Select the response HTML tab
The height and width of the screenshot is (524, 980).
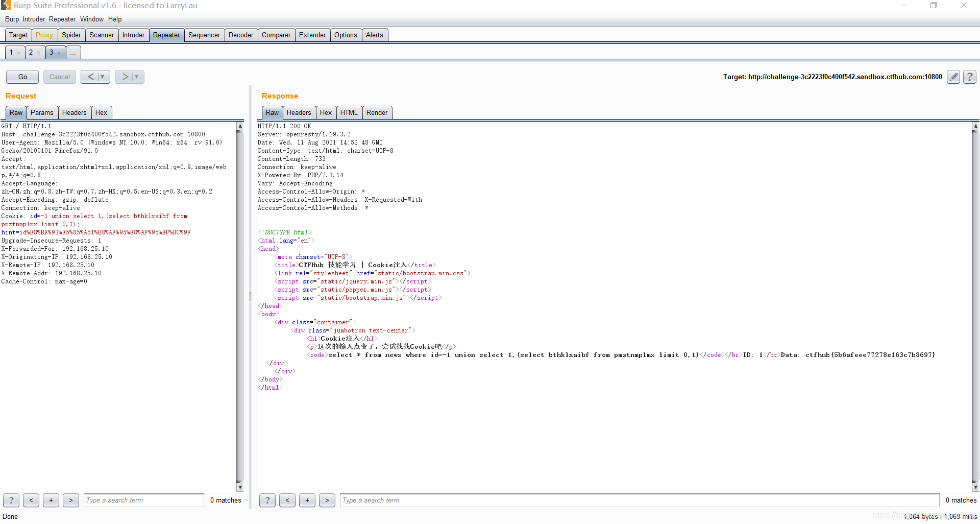coord(349,112)
